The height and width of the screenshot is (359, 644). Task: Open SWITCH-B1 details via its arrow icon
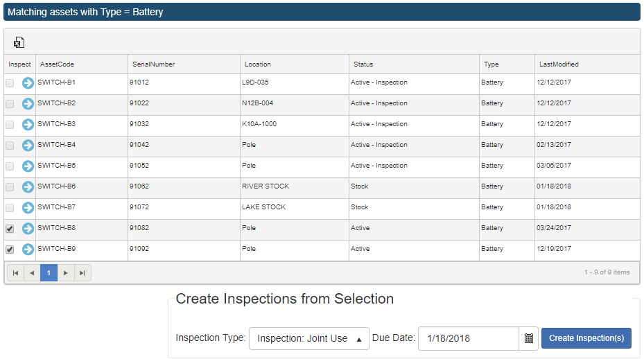tap(28, 83)
